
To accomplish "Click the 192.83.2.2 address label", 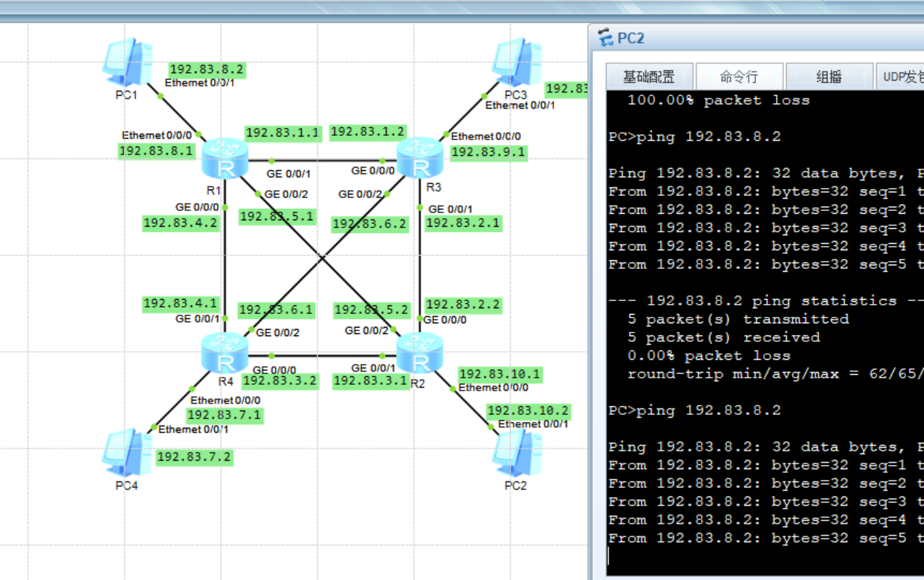I will click(x=463, y=305).
